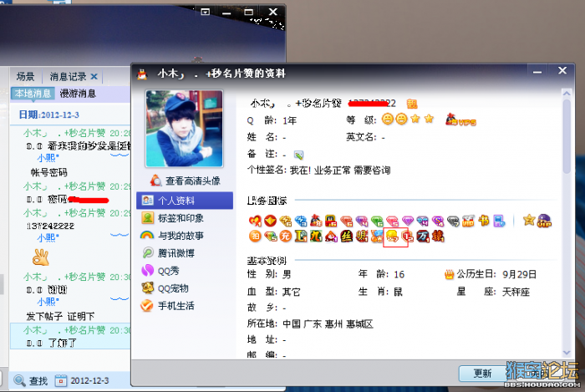The height and width of the screenshot is (392, 585).
Task: Switch to 漫游消息 messages
Action: pos(78,94)
